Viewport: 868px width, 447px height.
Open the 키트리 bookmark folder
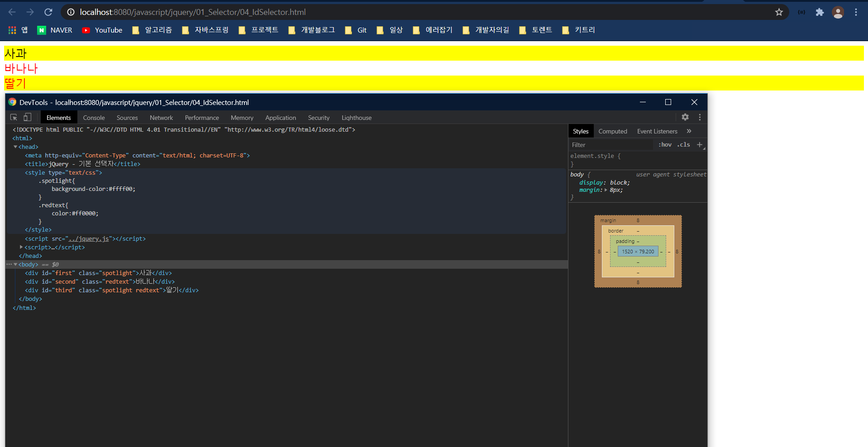pos(579,30)
